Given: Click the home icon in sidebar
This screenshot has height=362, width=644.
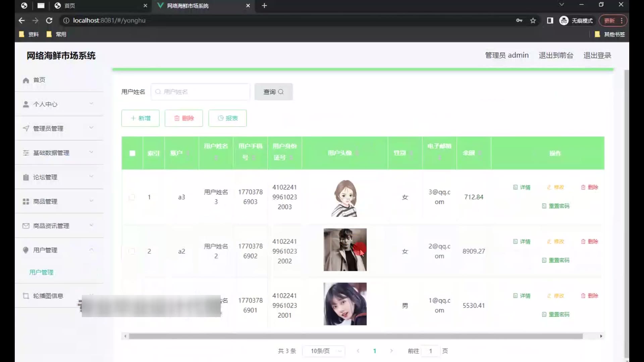Looking at the screenshot, I should 26,80.
